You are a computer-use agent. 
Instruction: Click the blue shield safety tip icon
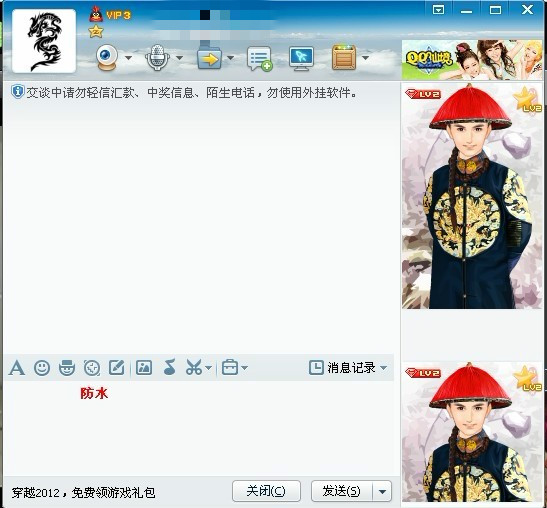coord(17,92)
